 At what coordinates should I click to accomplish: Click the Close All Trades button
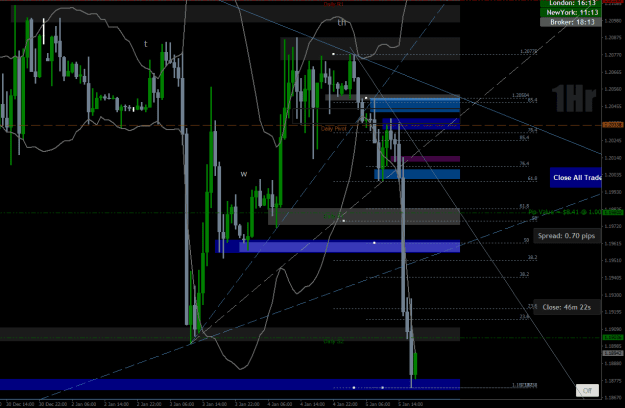(x=576, y=178)
